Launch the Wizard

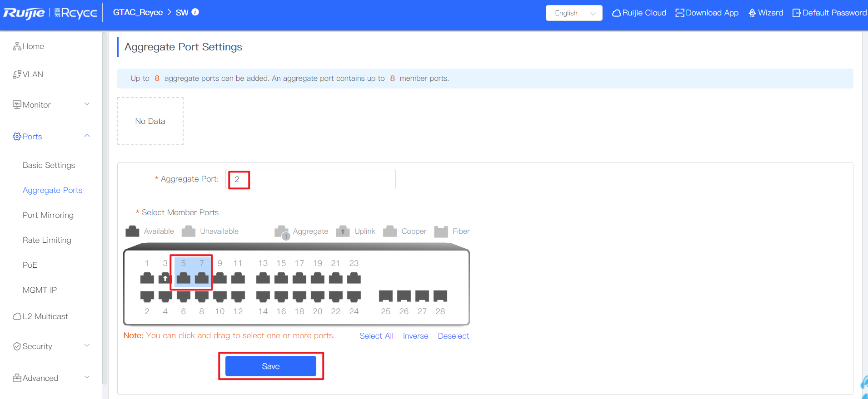coord(766,13)
